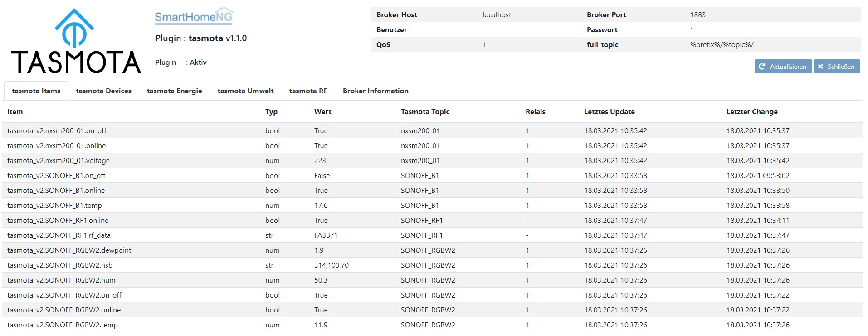Screen dimensions: 868x336
Task: Open the tasmota Umwelt tab
Action: coord(246,91)
